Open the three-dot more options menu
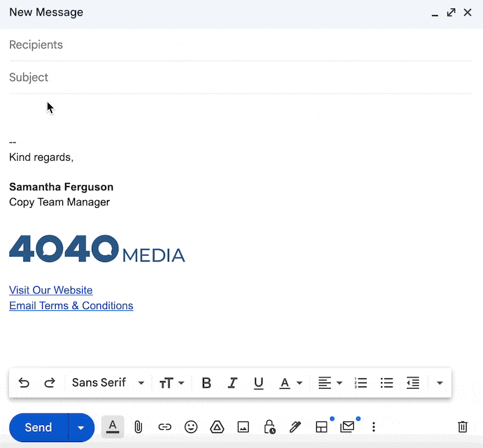Screen dimensions: 483x448 click(x=374, y=427)
